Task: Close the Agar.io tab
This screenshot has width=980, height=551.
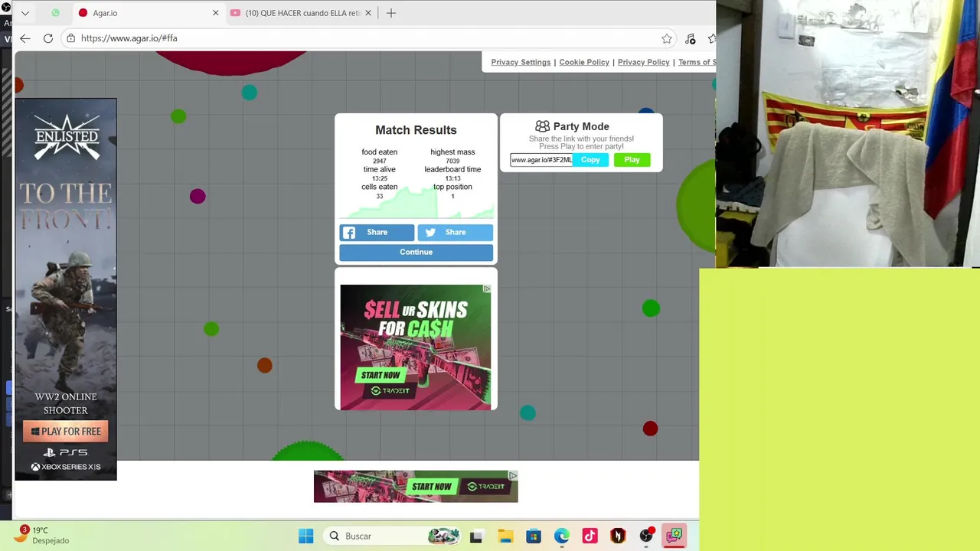Action: click(215, 13)
